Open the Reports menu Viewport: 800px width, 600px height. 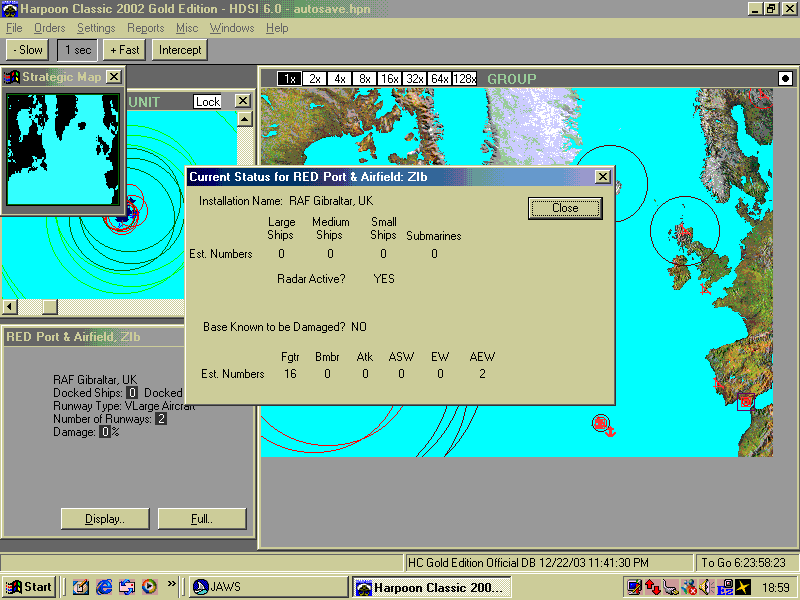(x=145, y=28)
